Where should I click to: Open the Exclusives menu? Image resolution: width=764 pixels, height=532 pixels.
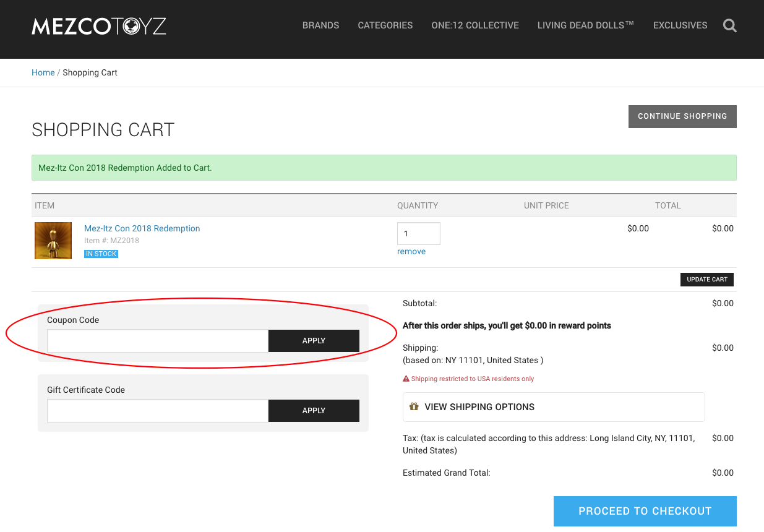680,25
